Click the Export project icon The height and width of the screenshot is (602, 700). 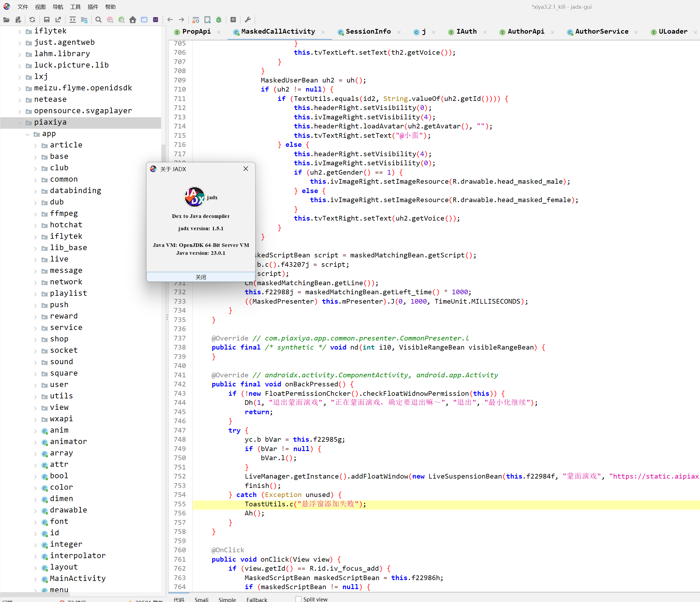coord(58,20)
